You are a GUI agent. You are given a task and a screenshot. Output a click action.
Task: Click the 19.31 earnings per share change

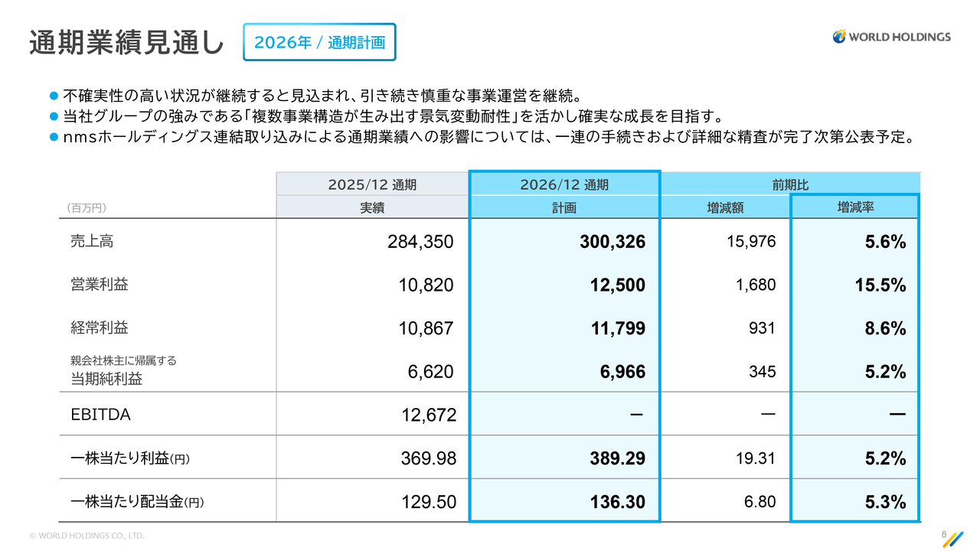(756, 458)
